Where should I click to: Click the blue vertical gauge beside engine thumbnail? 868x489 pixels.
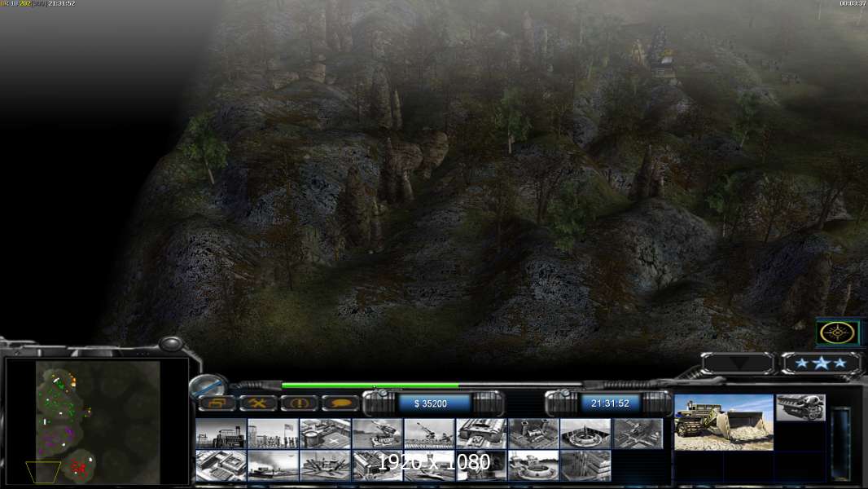pyautogui.click(x=841, y=444)
